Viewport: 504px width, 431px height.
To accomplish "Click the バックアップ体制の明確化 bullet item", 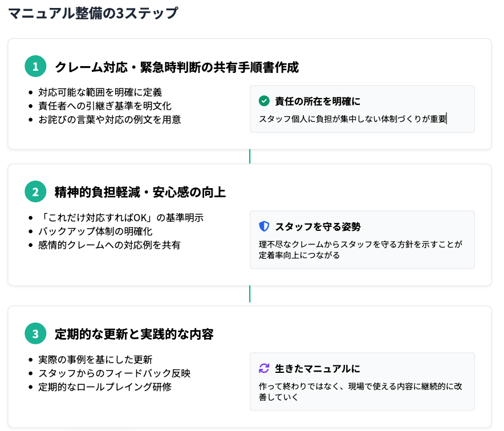I will [x=95, y=231].
